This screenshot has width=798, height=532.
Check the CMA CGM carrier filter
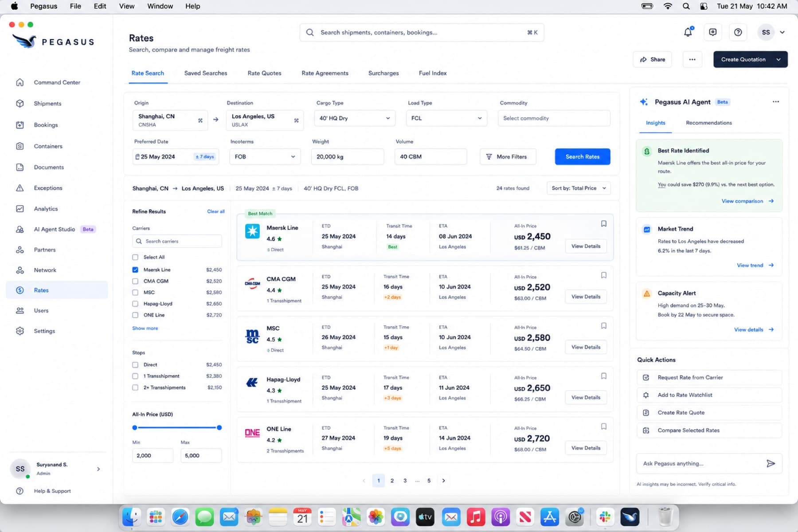(135, 281)
